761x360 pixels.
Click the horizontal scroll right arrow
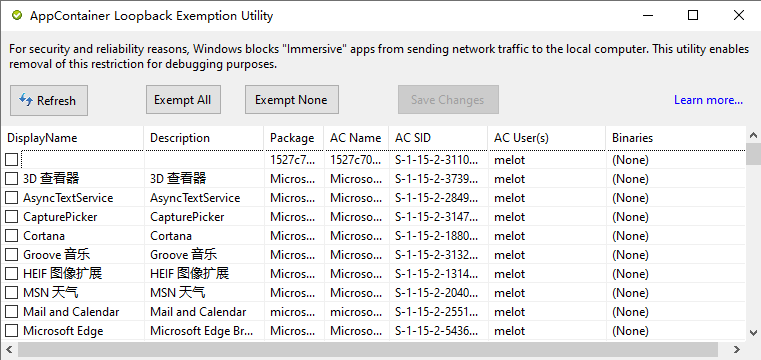click(737, 349)
